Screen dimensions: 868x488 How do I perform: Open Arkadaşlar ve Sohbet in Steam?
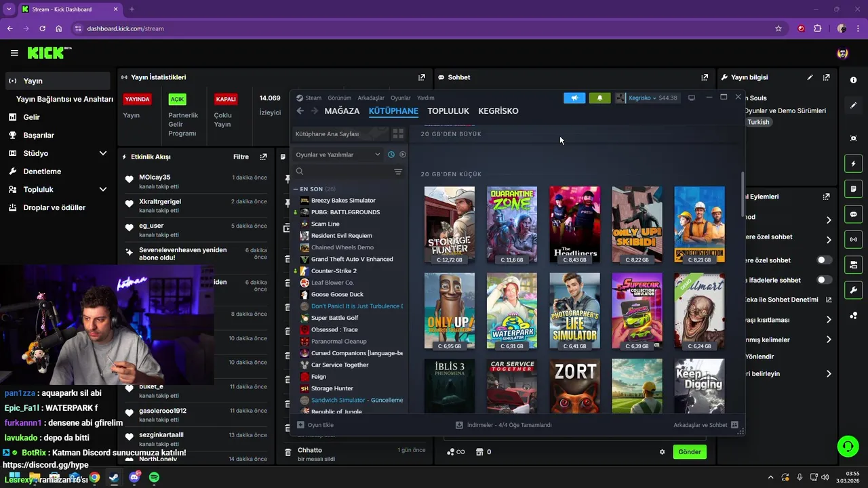click(x=705, y=425)
